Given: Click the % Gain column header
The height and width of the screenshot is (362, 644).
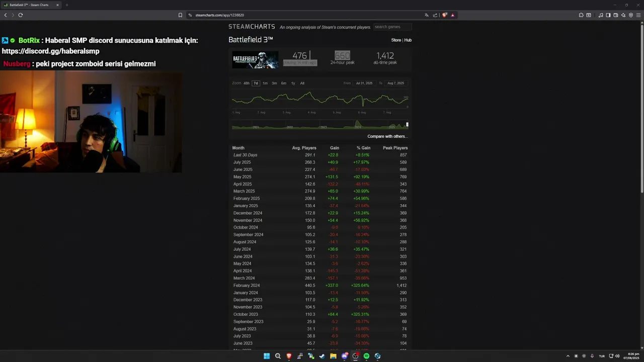Looking at the screenshot, I should click(x=363, y=148).
